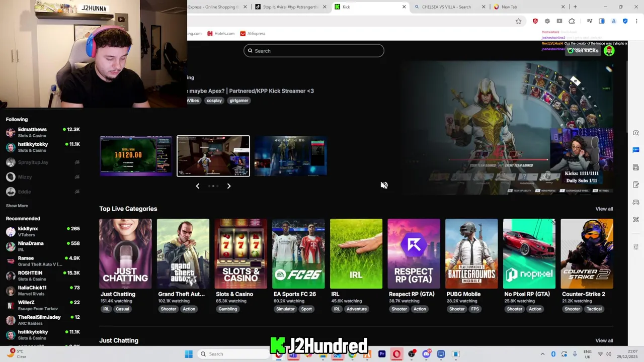Viewport: 644px width, 362px height.
Task: Expand Following list with Show More
Action: click(17, 206)
